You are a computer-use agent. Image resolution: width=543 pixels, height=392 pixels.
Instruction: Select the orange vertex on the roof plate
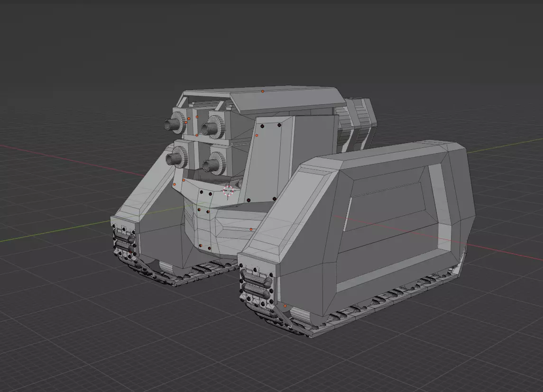(x=263, y=91)
